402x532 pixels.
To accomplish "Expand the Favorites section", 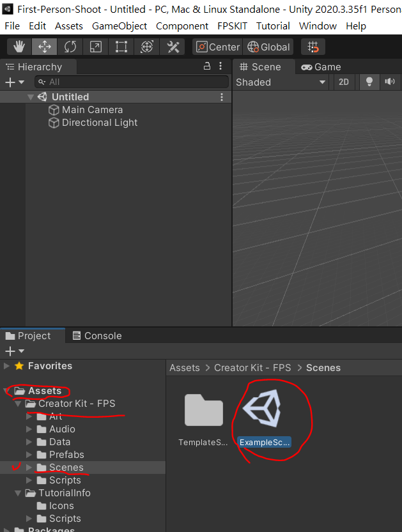I will click(6, 366).
